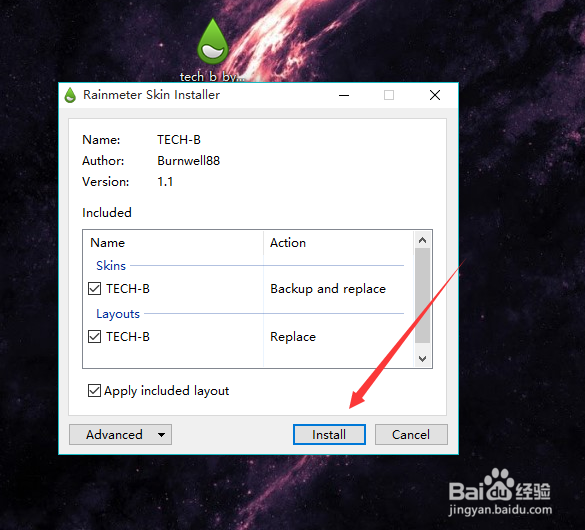Minimize the Rainmeter Skin Installer window
Screen dimensions: 585x530
344,95
